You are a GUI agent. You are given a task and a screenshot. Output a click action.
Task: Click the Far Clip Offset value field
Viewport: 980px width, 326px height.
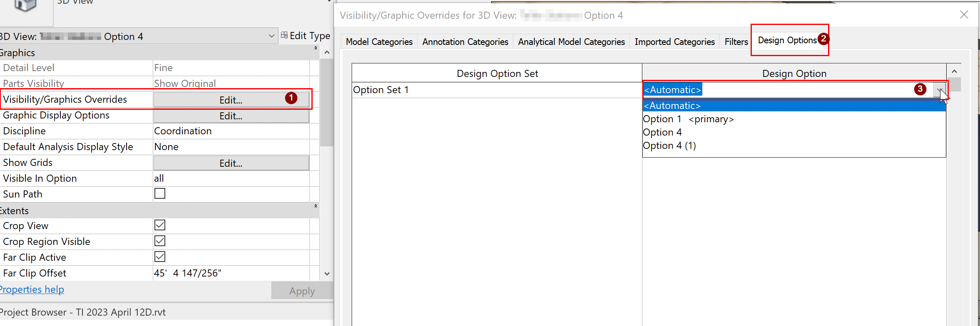(x=231, y=273)
